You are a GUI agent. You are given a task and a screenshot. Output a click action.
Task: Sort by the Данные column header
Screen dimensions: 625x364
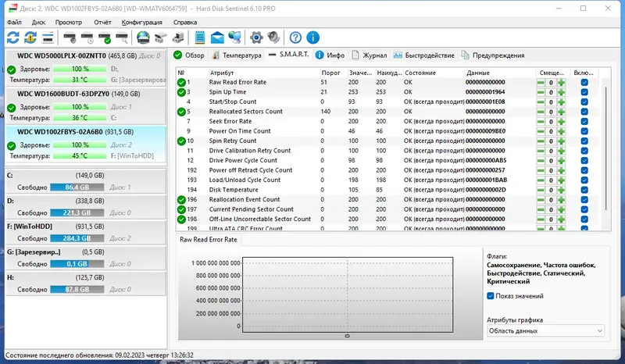(500, 73)
